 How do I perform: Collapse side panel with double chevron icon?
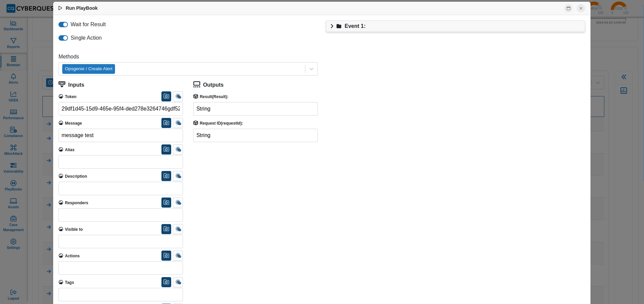tap(624, 77)
